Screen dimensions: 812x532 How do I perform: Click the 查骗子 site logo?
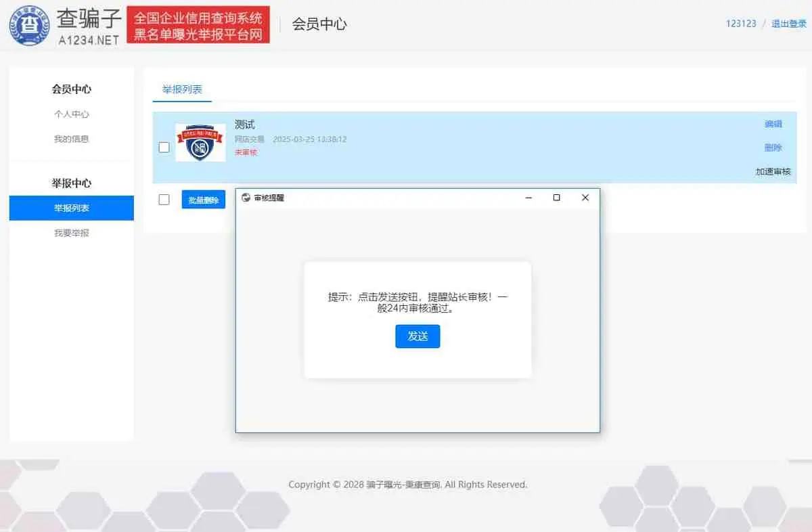(x=65, y=25)
